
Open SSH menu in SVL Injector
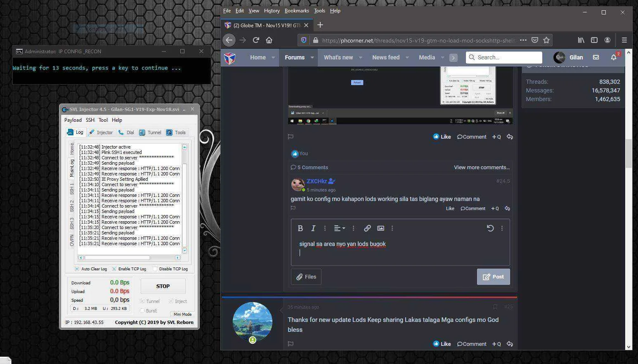click(x=90, y=120)
